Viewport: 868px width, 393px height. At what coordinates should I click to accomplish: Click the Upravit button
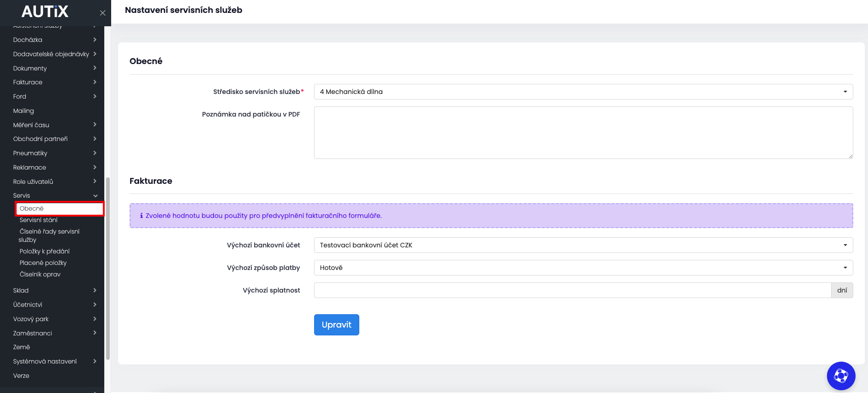[336, 325]
